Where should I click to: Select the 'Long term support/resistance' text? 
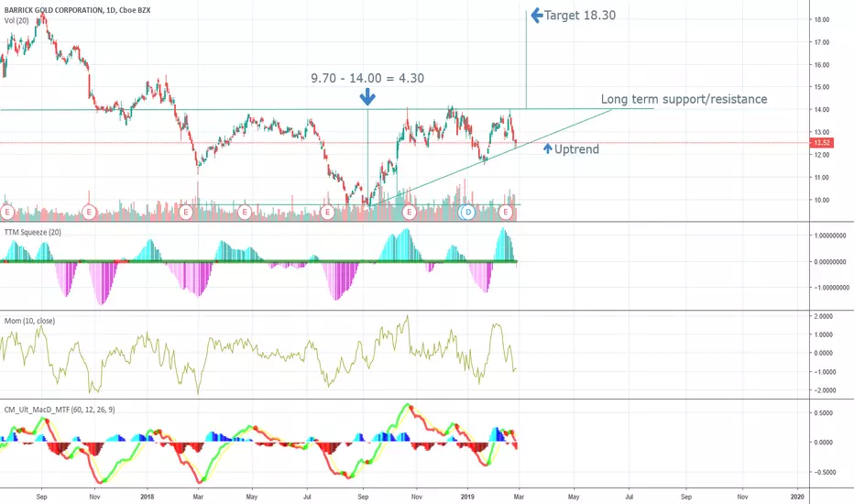[684, 99]
